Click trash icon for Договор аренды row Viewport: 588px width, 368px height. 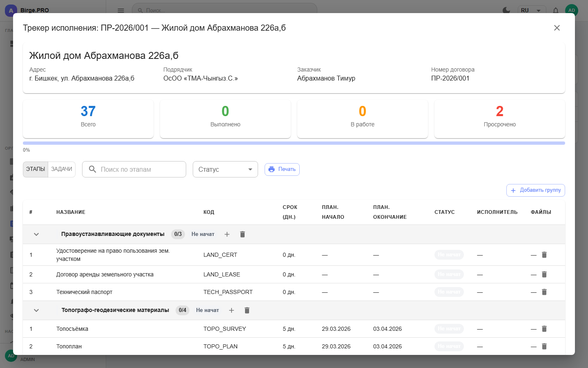coord(544,274)
